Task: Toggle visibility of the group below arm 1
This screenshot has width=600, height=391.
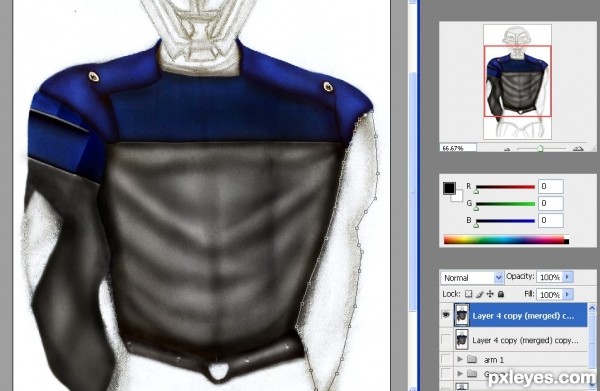Action: point(446,373)
